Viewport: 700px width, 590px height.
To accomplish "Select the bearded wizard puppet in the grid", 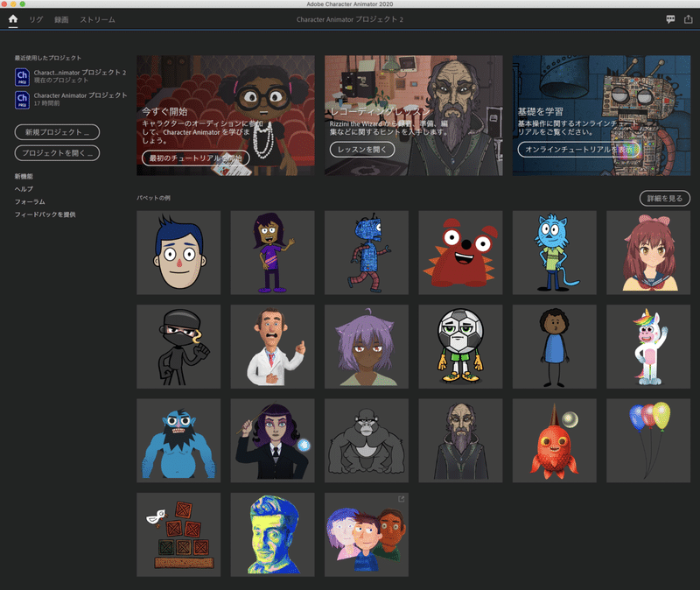I will (460, 441).
